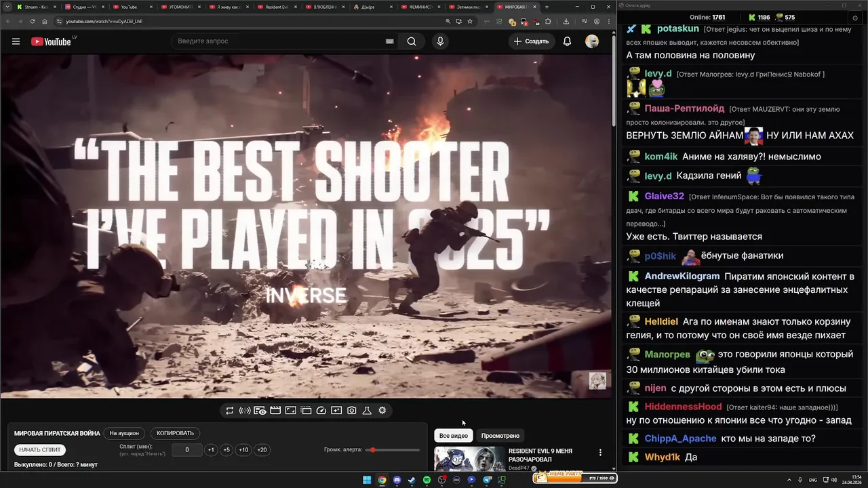This screenshot has width=868, height=488.
Task: Add +1 minute to split
Action: click(x=211, y=450)
